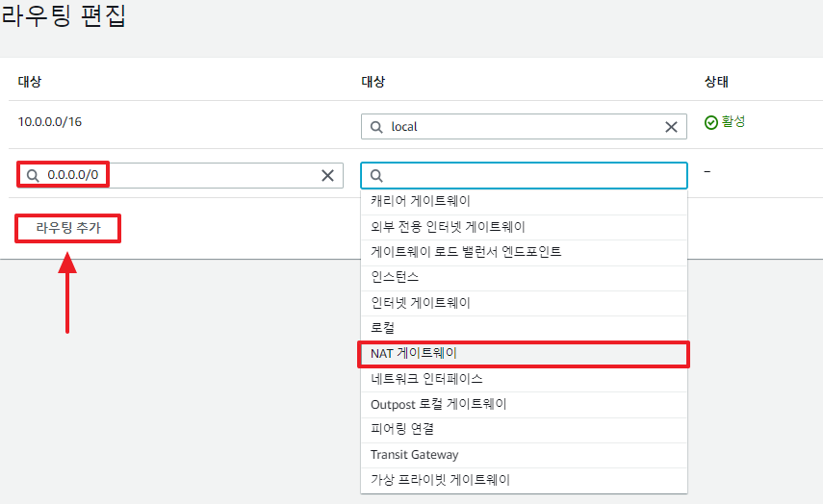Choose NAT 게이트웨이 option

[x=524, y=354]
